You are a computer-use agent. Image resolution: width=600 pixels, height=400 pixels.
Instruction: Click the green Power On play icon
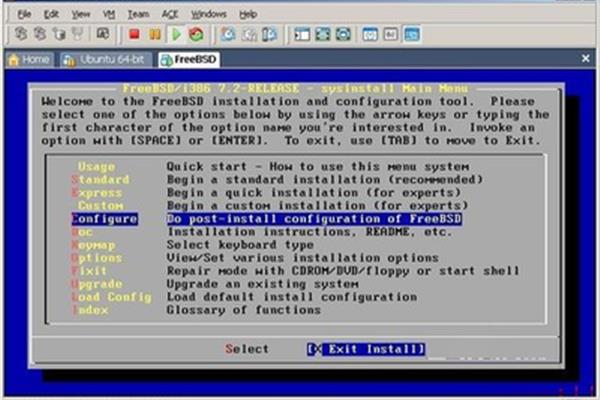[x=176, y=34]
